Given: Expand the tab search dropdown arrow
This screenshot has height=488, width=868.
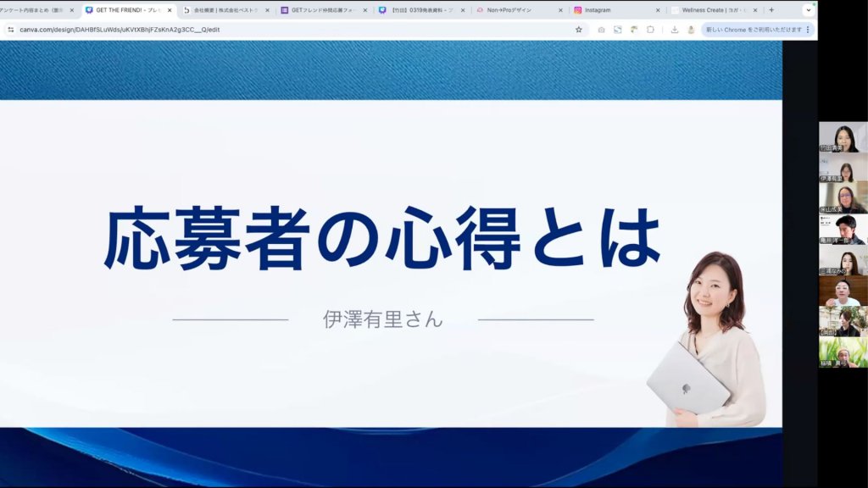Looking at the screenshot, I should (x=808, y=10).
